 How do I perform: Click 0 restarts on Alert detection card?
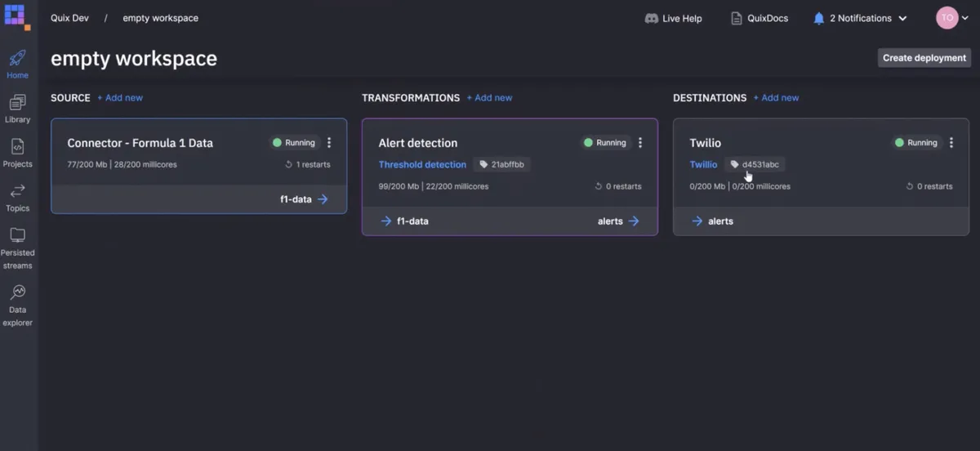618,187
